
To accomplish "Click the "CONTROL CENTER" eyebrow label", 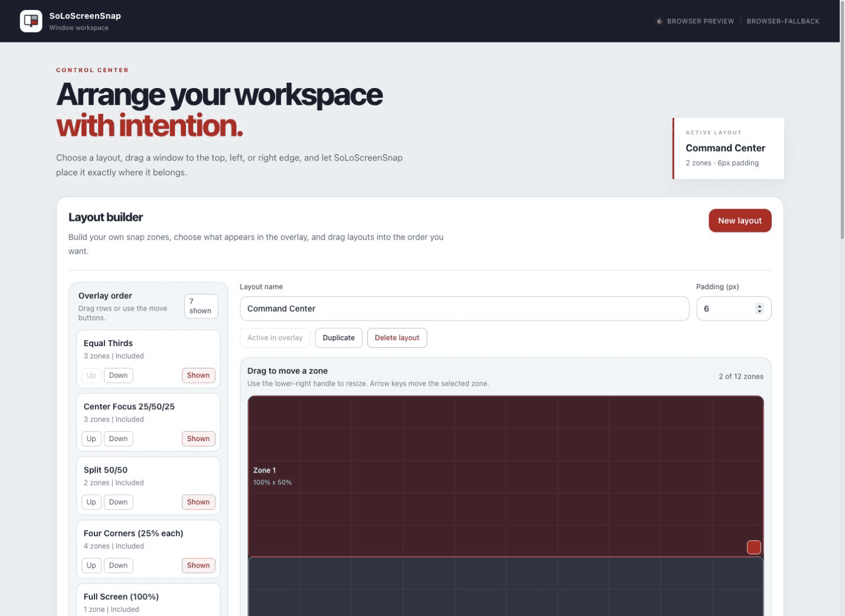I will tap(92, 70).
